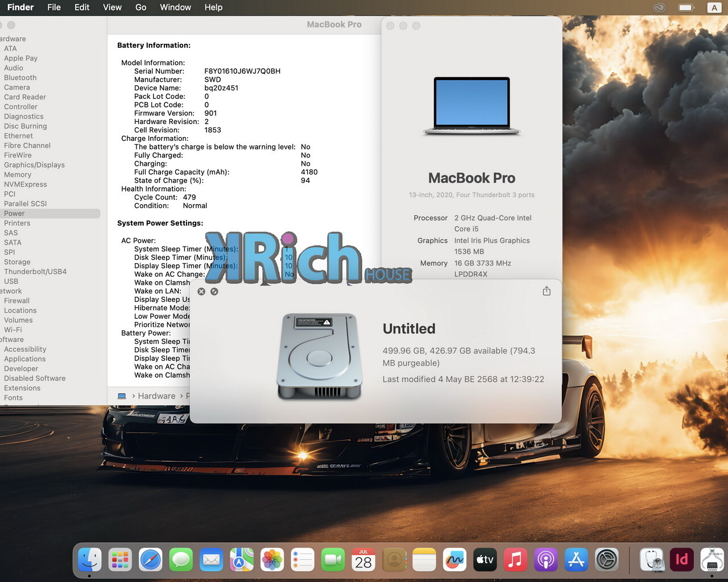Click Creative Cloud menu bar icon

(659, 7)
